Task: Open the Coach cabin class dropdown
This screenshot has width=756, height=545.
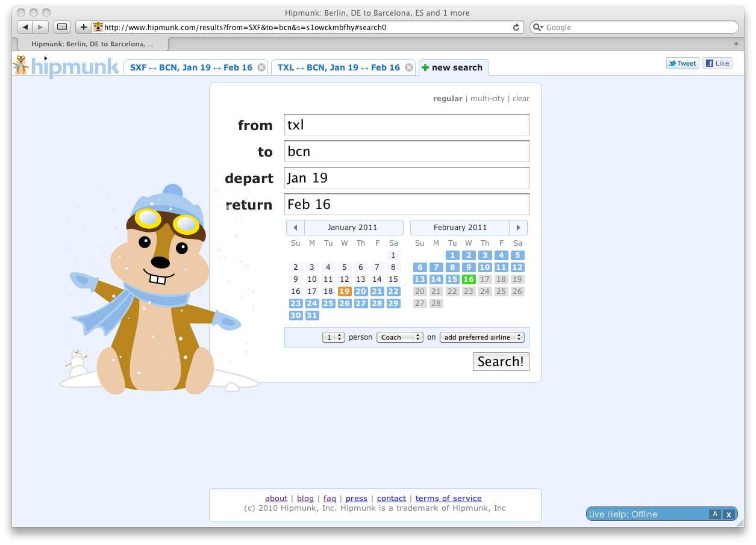Action: (x=399, y=337)
